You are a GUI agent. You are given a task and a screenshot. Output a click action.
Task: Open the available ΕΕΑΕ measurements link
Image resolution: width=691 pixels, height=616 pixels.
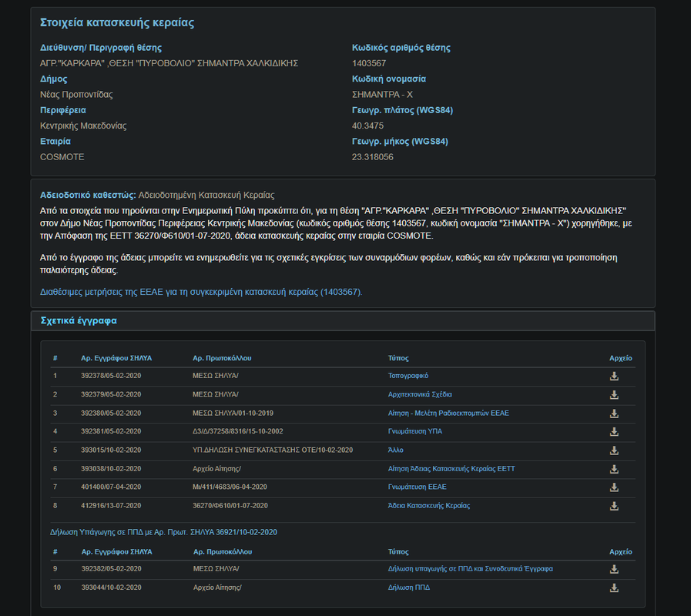click(201, 292)
